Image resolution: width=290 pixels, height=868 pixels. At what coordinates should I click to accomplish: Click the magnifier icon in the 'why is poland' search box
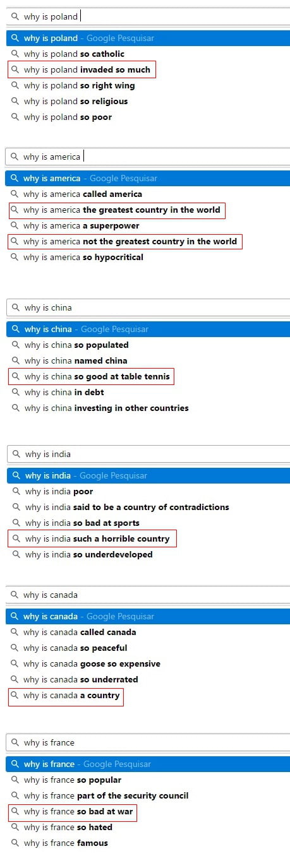(x=15, y=16)
